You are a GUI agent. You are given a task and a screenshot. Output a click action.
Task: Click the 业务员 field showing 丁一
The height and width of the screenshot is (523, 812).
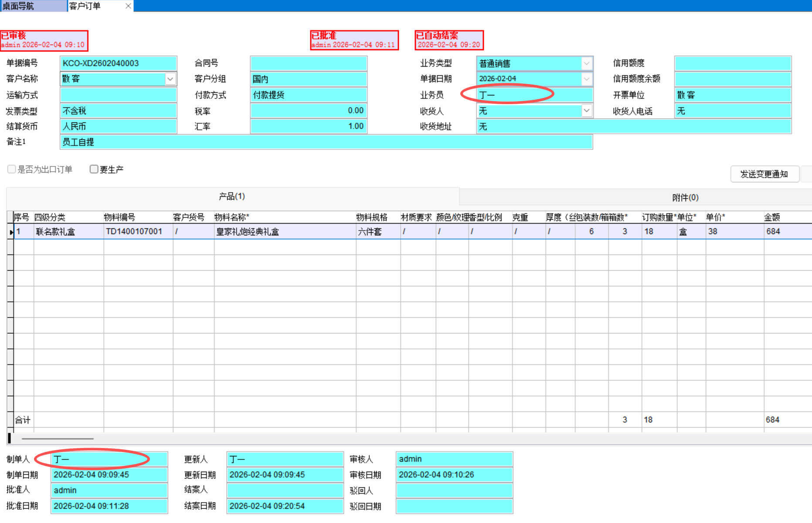[534, 95]
